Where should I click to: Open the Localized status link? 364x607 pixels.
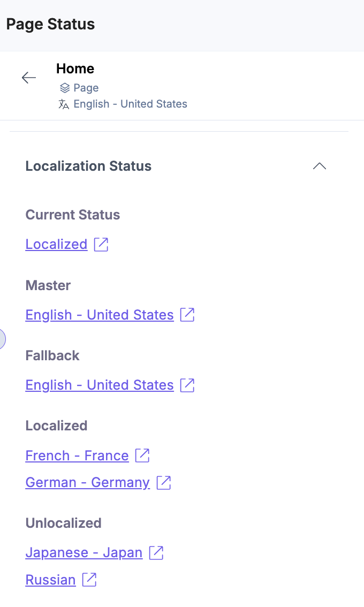pyautogui.click(x=56, y=244)
